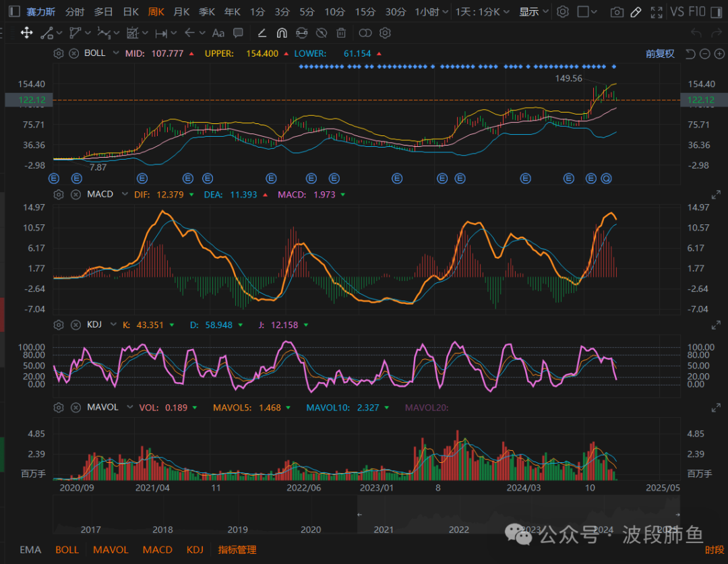
Task: Switch to 日K daily candlestick
Action: pyautogui.click(x=131, y=11)
